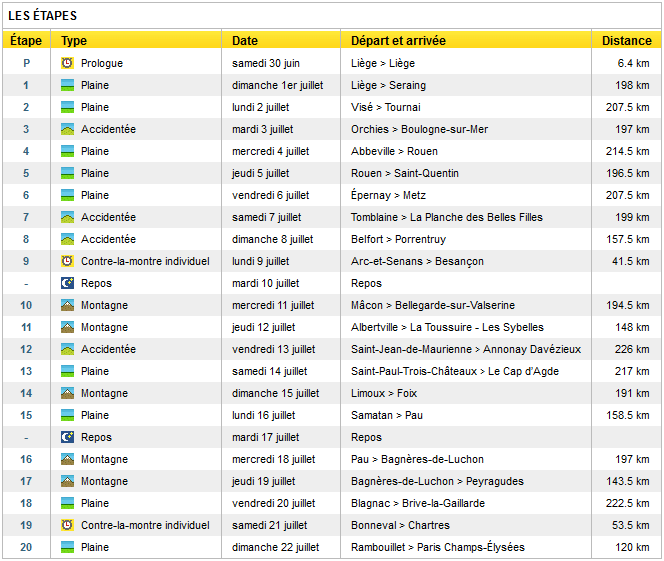Click the time trial icon for stage 9
The width and height of the screenshot is (664, 561).
click(x=67, y=261)
